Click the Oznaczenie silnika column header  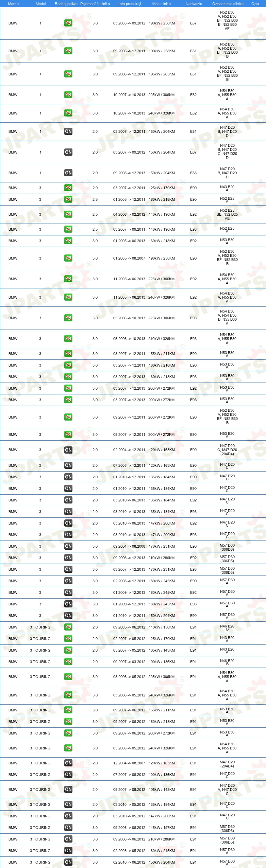(x=228, y=4)
